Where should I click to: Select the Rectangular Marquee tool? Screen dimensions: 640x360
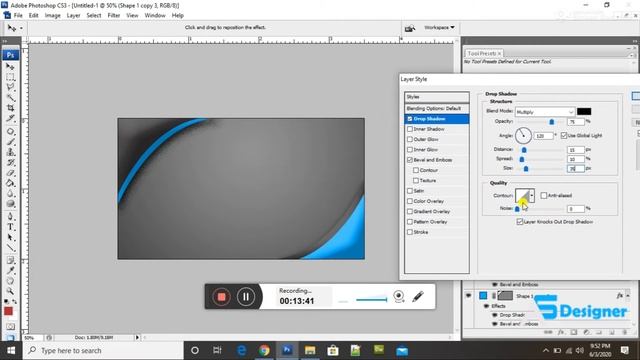point(10,77)
